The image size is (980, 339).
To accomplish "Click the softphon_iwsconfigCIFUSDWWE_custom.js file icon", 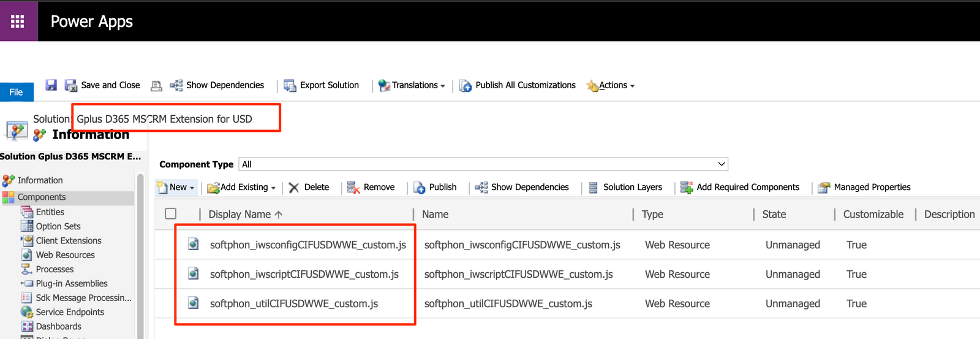I will click(194, 244).
